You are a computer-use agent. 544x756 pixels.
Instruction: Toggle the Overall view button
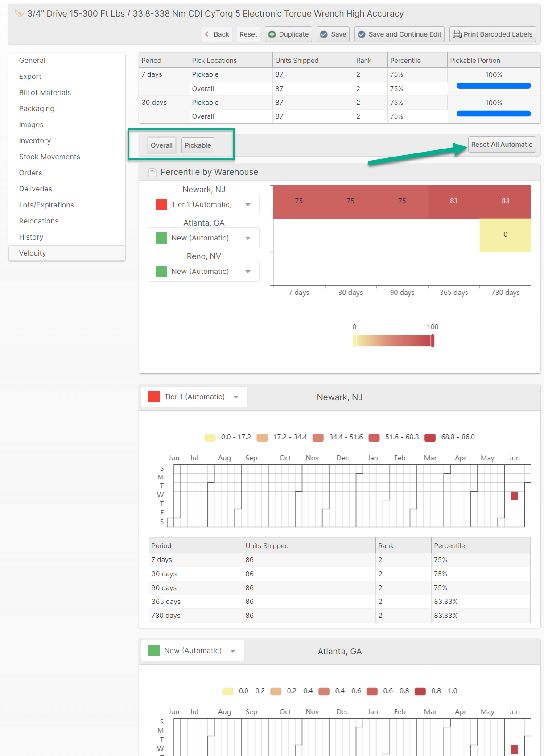(x=161, y=145)
